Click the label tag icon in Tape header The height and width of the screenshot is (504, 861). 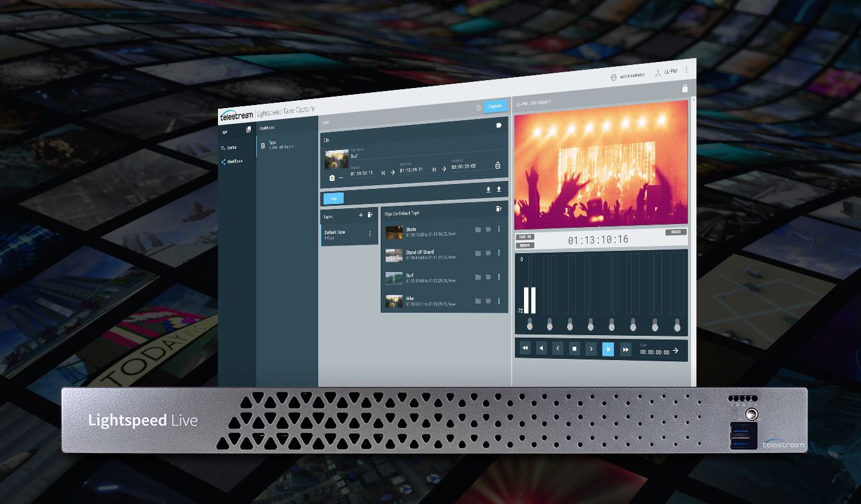pos(499,125)
